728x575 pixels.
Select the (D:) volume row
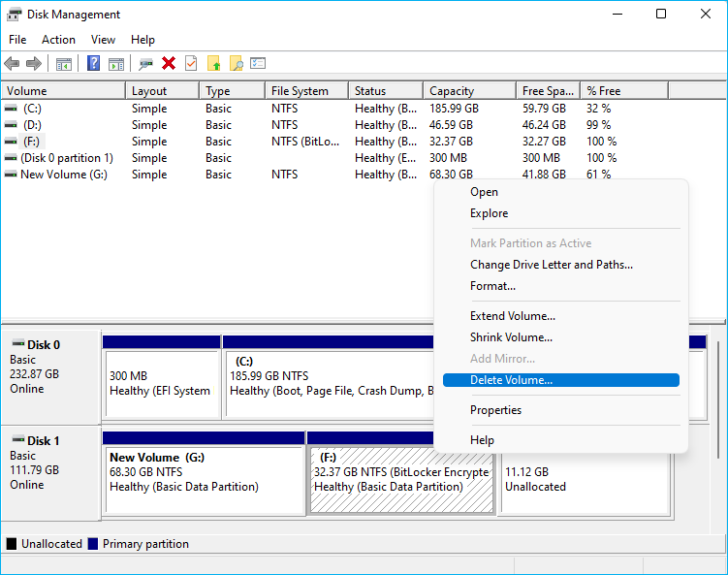[32, 125]
